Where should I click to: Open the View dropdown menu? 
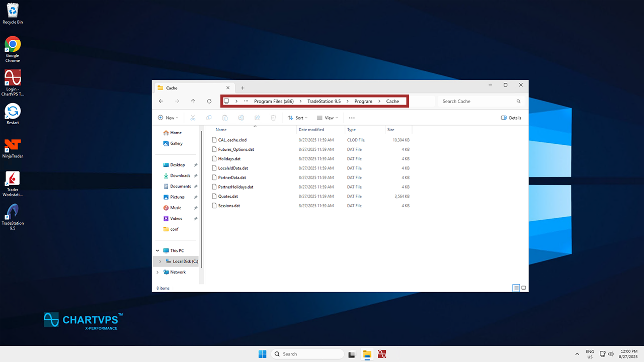(x=326, y=118)
